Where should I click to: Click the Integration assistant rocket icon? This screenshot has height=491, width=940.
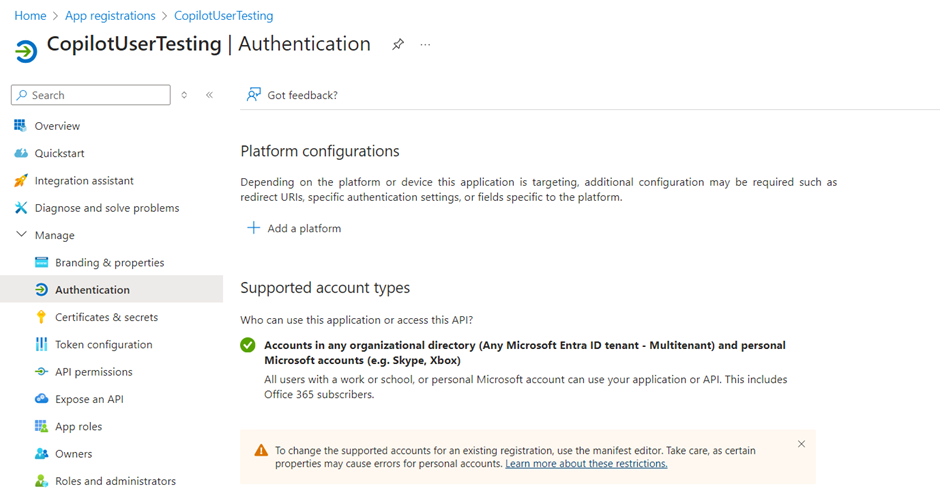(x=20, y=181)
